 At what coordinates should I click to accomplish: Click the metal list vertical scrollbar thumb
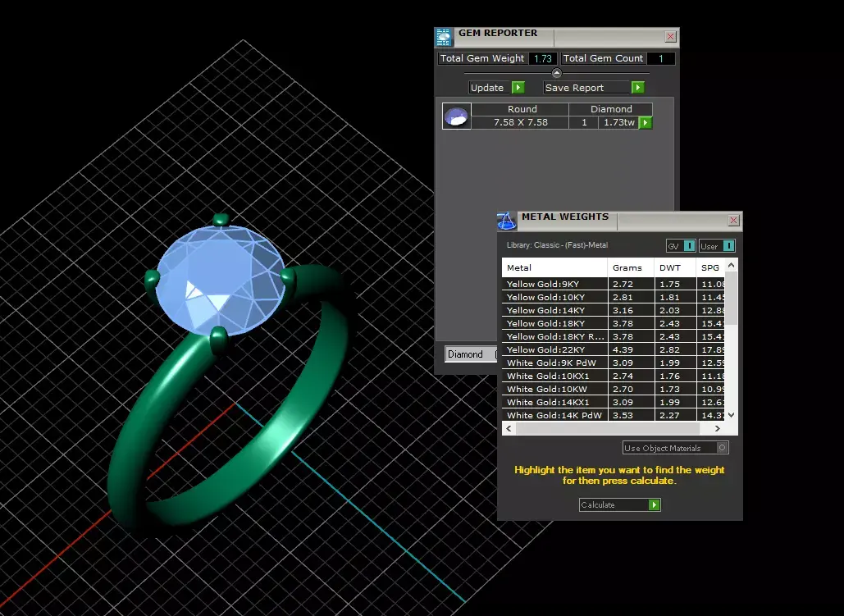[731, 297]
